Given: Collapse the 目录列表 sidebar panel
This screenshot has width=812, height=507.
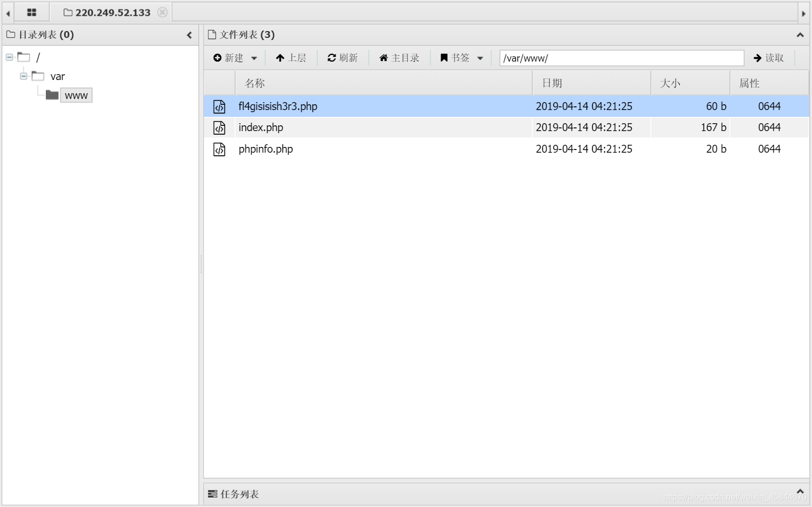Looking at the screenshot, I should [x=190, y=35].
